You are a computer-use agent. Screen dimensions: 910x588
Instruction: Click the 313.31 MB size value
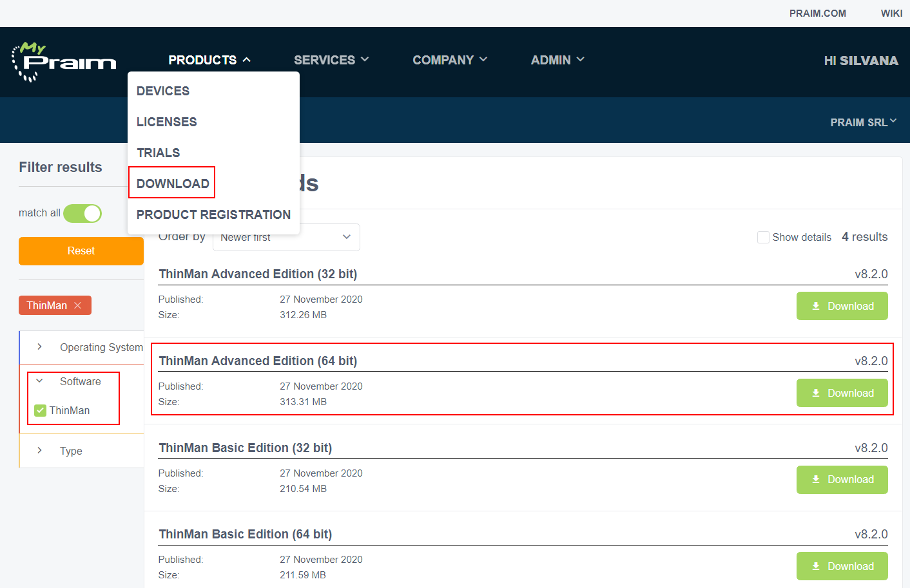(304, 402)
